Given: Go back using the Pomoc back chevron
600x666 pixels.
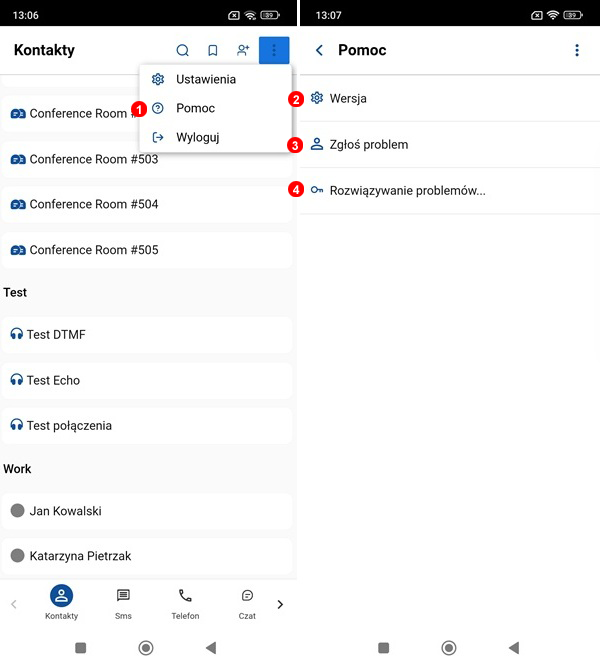Looking at the screenshot, I should coord(319,51).
